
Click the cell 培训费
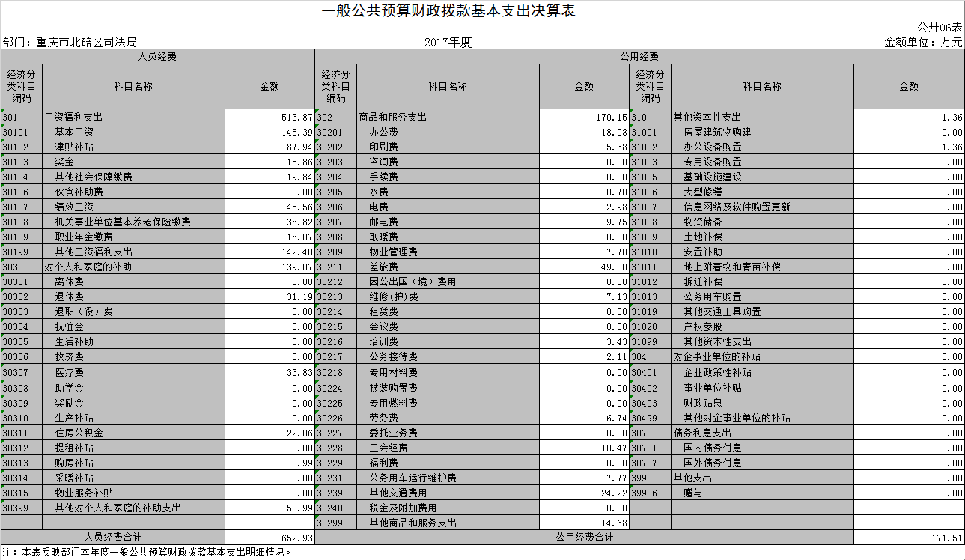448,342
